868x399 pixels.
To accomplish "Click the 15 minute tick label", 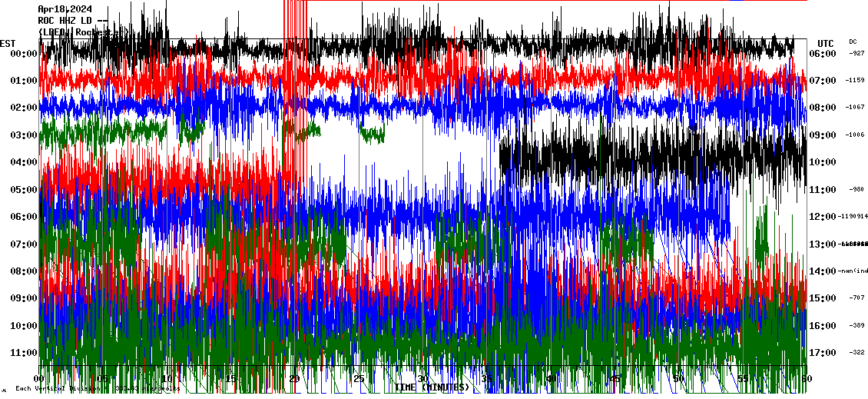I will 231,379.
